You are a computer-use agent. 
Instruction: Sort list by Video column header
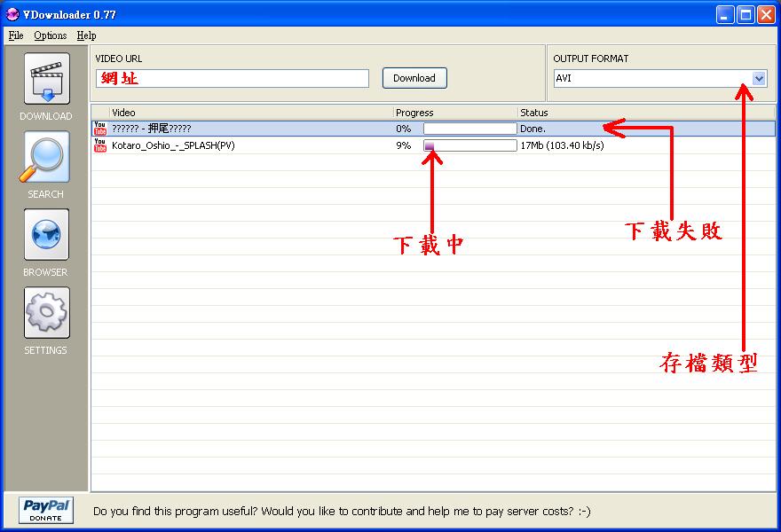[248, 113]
